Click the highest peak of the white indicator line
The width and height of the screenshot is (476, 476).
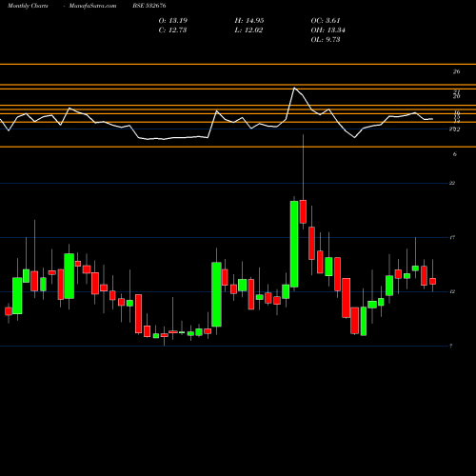pyautogui.click(x=294, y=88)
